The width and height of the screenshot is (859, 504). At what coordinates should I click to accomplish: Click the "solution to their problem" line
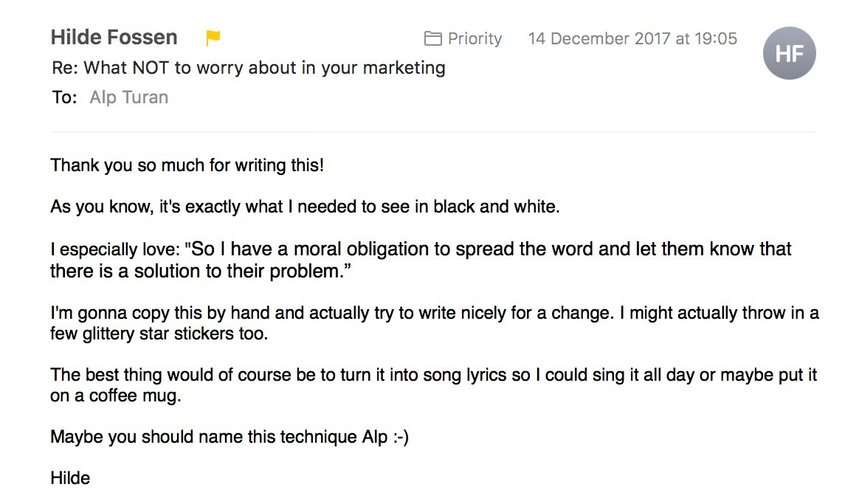(201, 271)
